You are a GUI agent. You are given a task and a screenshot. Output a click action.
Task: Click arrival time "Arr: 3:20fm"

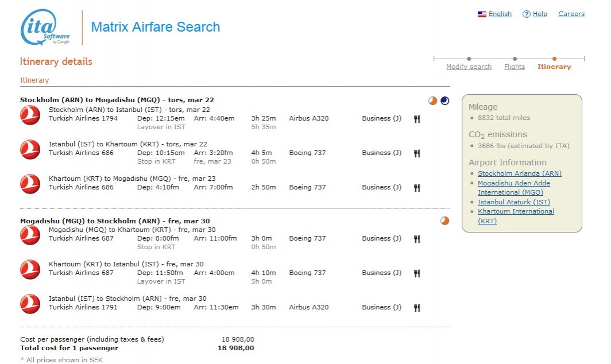213,153
